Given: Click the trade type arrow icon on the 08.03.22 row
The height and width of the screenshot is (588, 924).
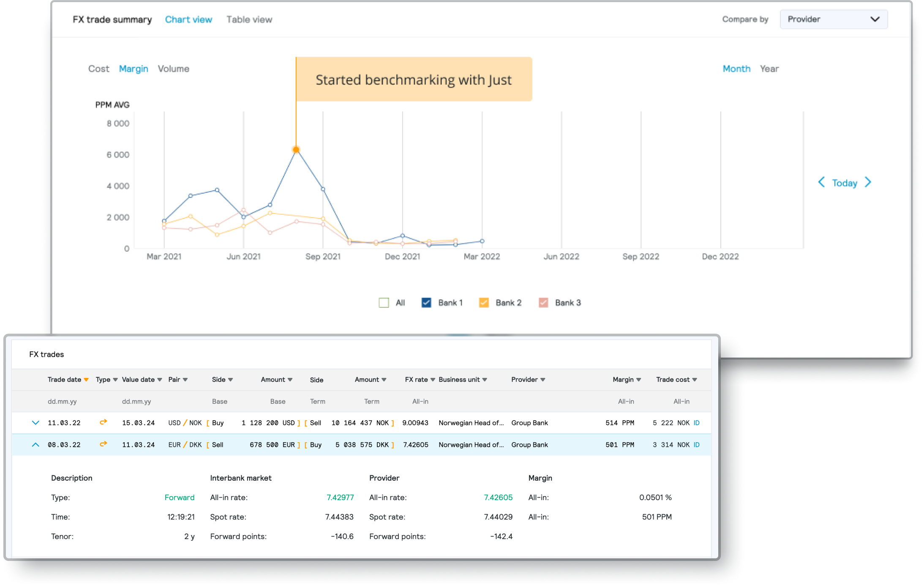Looking at the screenshot, I should 103,444.
